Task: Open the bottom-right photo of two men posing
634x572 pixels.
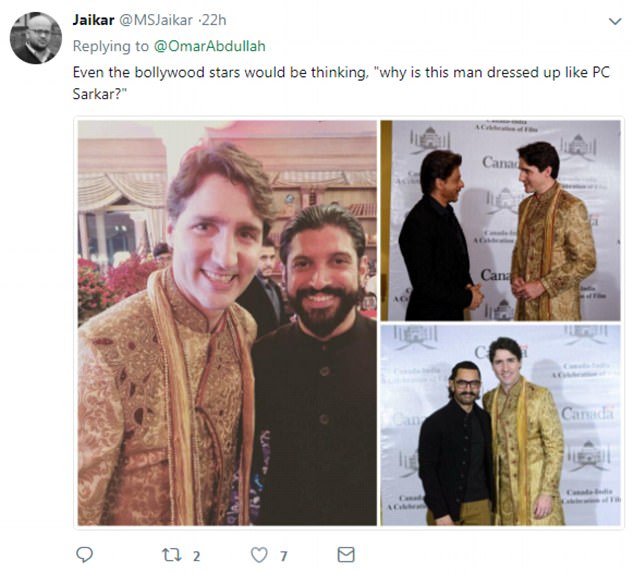Action: [501, 425]
